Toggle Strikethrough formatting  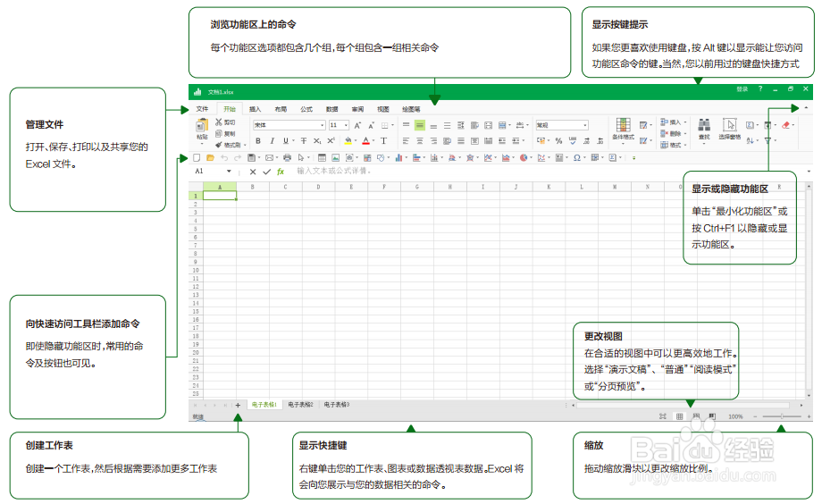click(304, 141)
